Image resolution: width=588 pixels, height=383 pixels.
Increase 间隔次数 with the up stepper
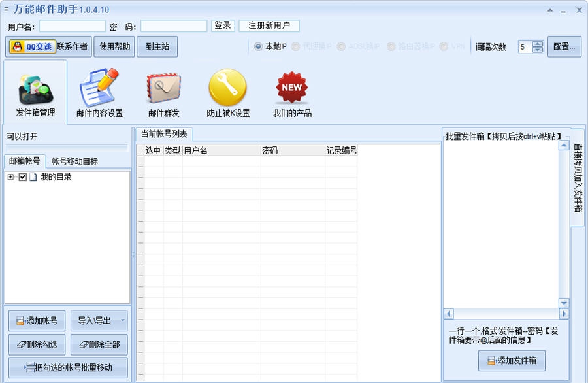click(536, 43)
